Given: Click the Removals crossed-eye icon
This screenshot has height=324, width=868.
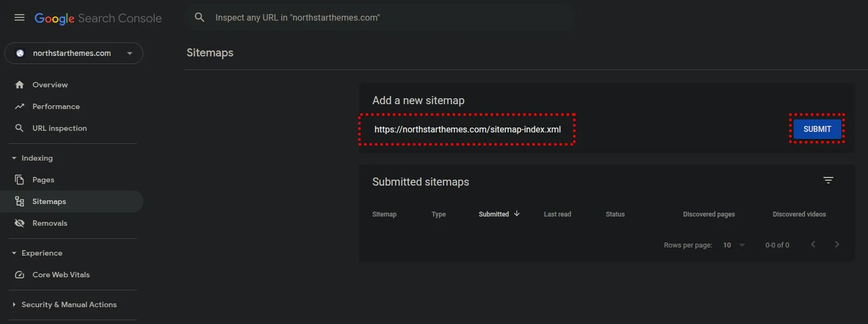Looking at the screenshot, I should tap(20, 223).
